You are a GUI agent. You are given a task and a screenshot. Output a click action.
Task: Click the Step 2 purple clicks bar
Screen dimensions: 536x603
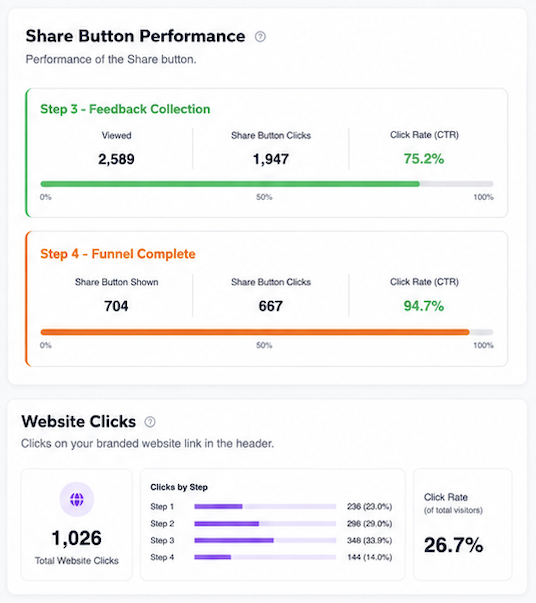click(265, 523)
